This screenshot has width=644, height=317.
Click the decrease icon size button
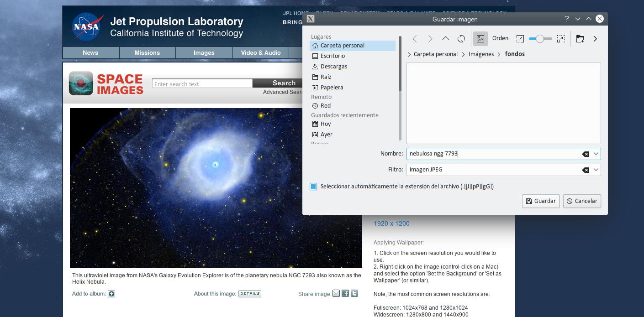pyautogui.click(x=520, y=39)
